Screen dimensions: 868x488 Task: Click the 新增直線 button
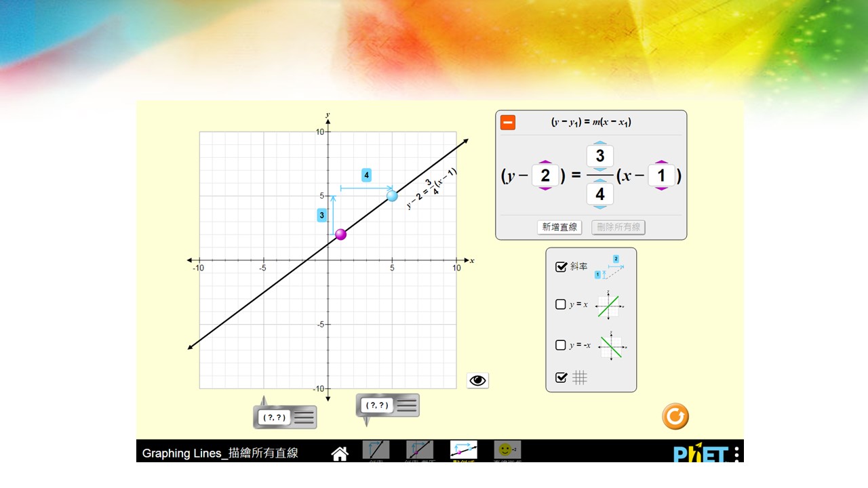[x=559, y=227]
